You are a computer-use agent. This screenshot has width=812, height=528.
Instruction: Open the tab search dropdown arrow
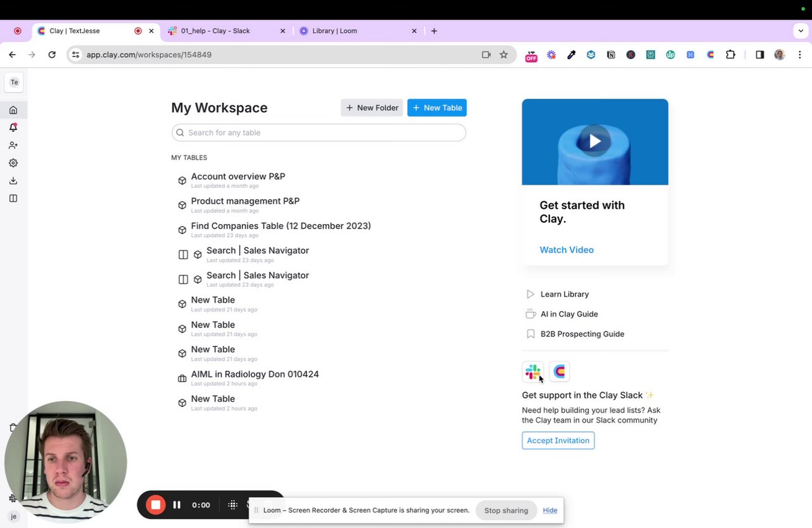click(801, 30)
